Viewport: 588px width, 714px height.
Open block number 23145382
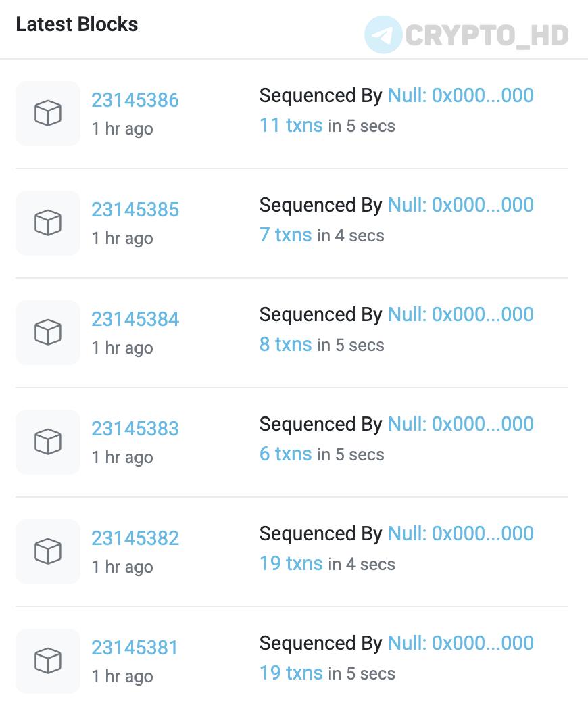[135, 538]
